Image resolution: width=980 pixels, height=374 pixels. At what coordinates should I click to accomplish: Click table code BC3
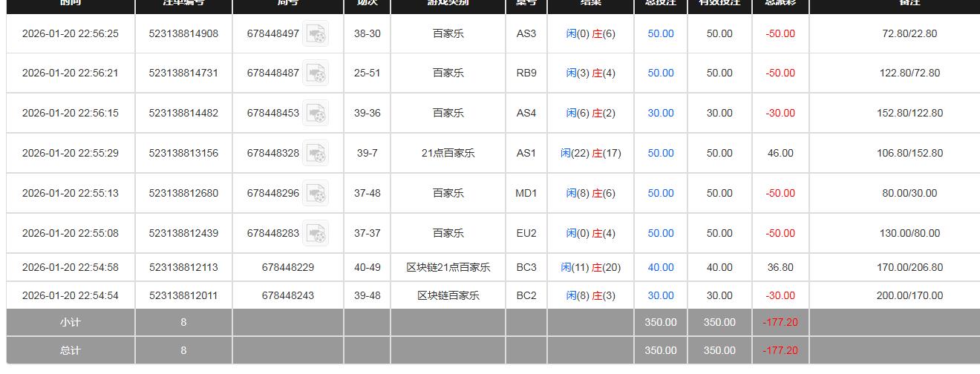tap(526, 267)
